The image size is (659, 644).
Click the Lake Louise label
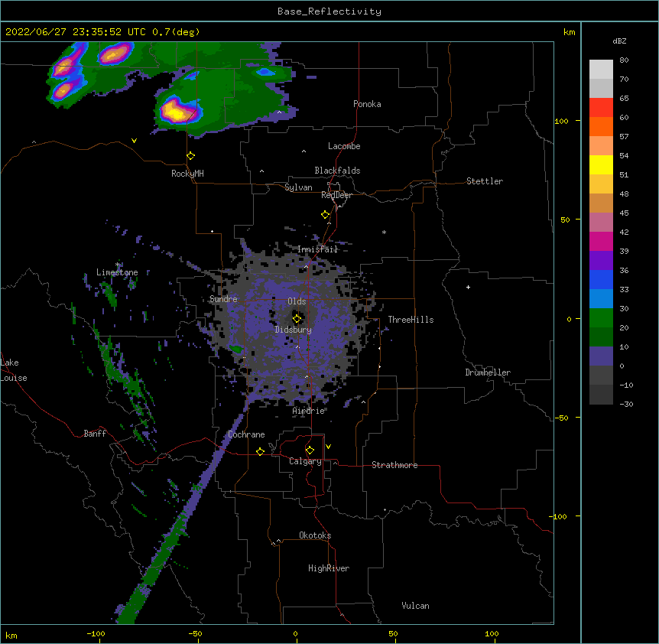14,370
